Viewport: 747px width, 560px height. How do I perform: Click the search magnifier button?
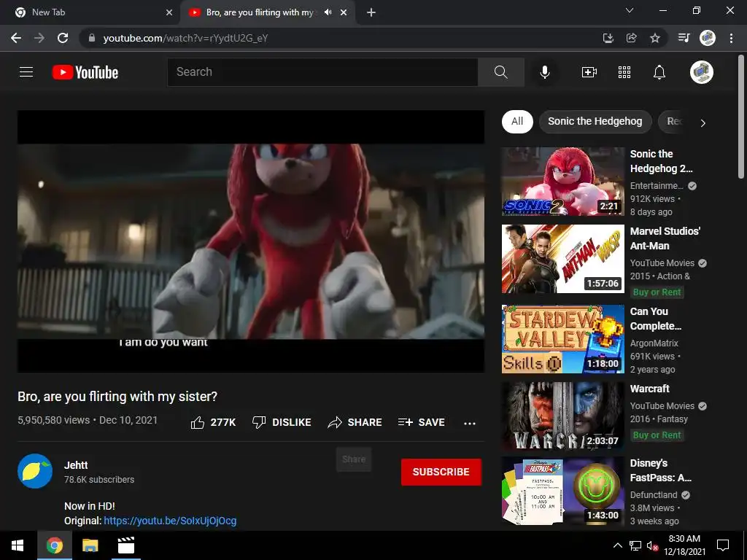[500, 72]
